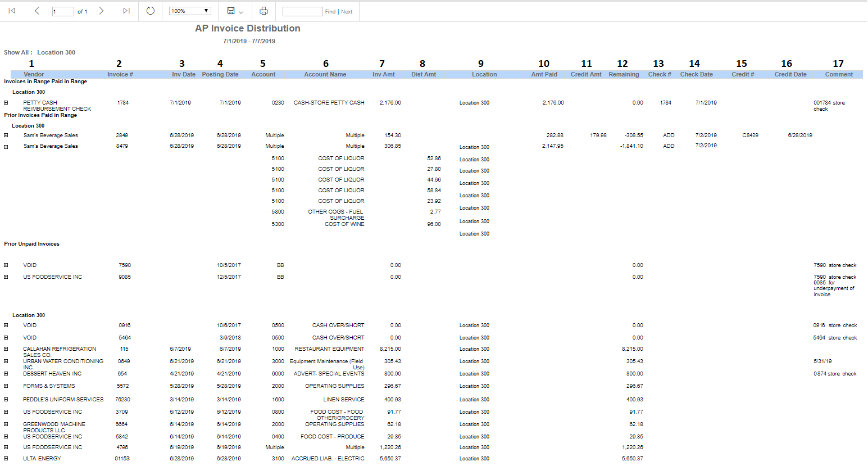Click CASH-STORE PETTY CASH account name
Image resolution: width=868 pixels, height=466 pixels.
(329, 103)
